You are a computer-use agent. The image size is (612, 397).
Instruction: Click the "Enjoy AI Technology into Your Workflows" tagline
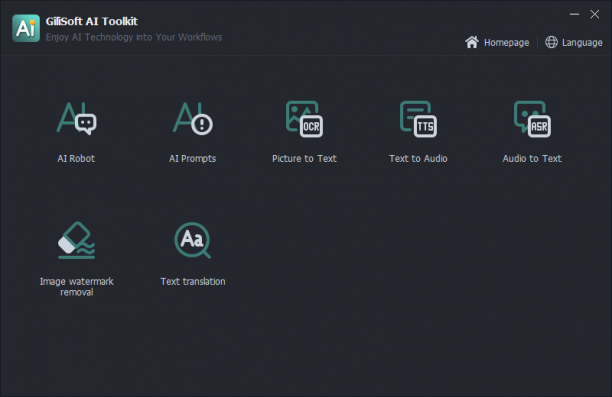point(134,37)
